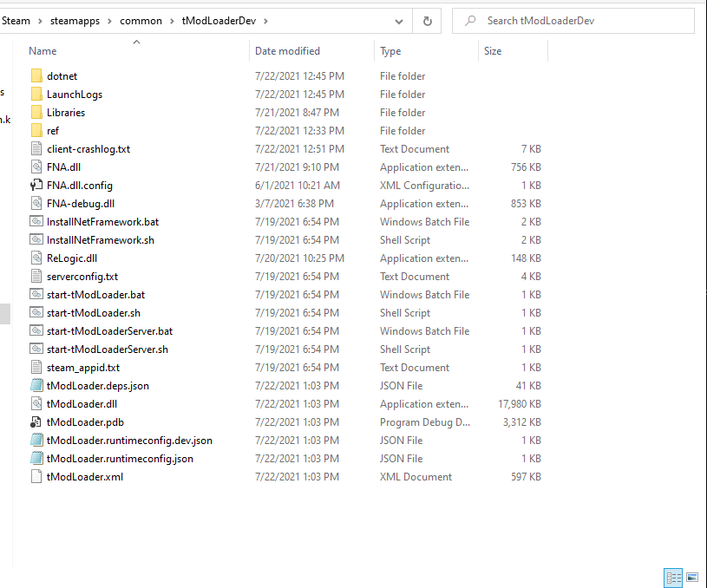The height and width of the screenshot is (588, 707).
Task: Select the LaunchLogs folder name
Action: coord(75,95)
